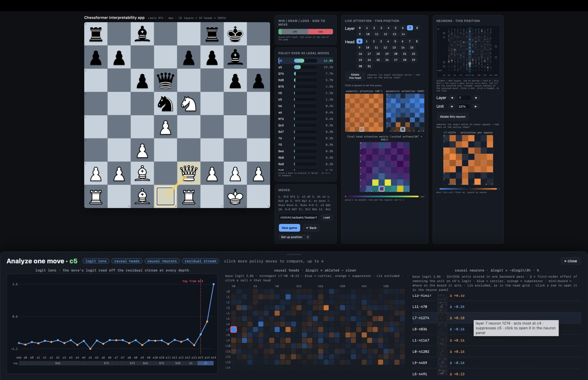Select the black rook on a8

96,34
